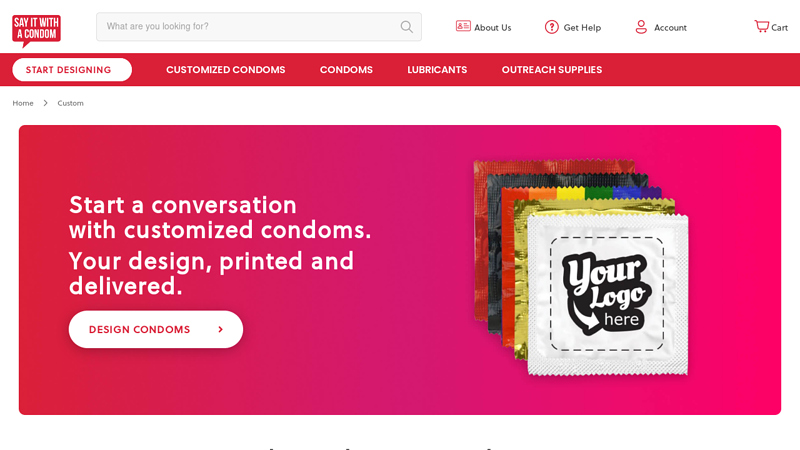This screenshot has width=800, height=450.
Task: Click the Custom breadcrumb link
Action: tap(70, 103)
